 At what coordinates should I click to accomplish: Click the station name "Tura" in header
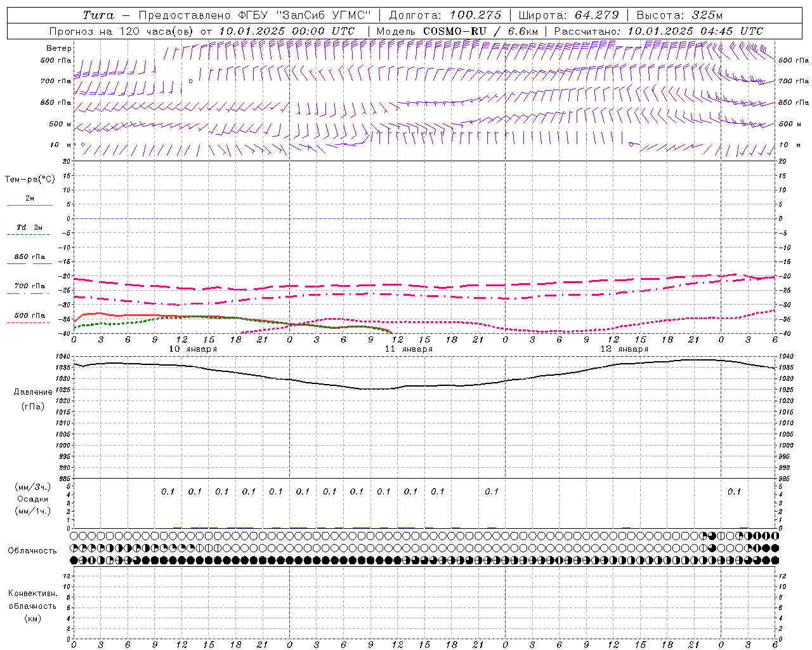98,15
